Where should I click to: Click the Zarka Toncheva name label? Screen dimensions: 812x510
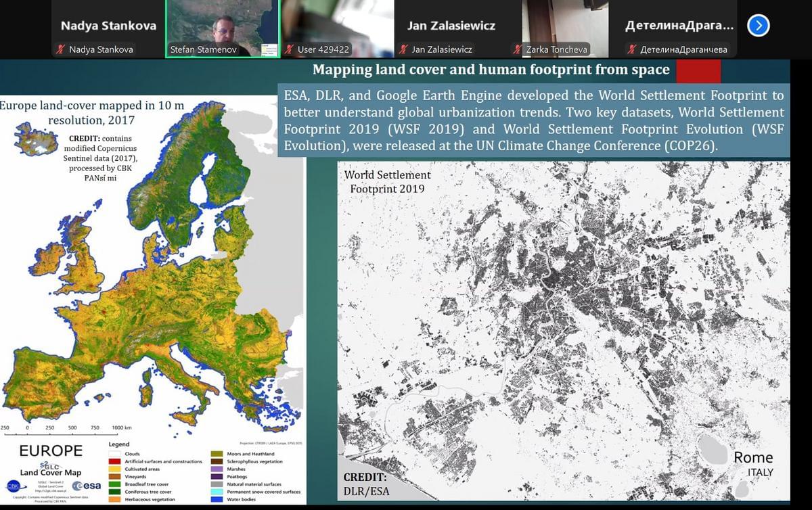[557, 49]
